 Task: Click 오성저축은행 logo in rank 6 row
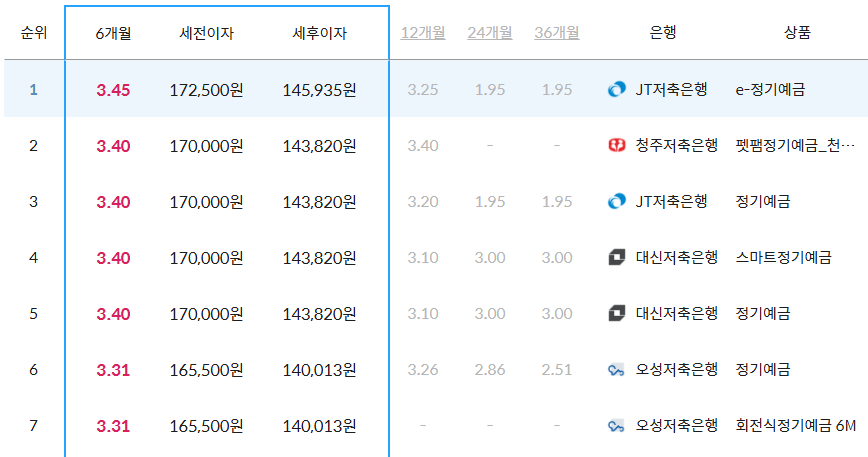click(616, 370)
